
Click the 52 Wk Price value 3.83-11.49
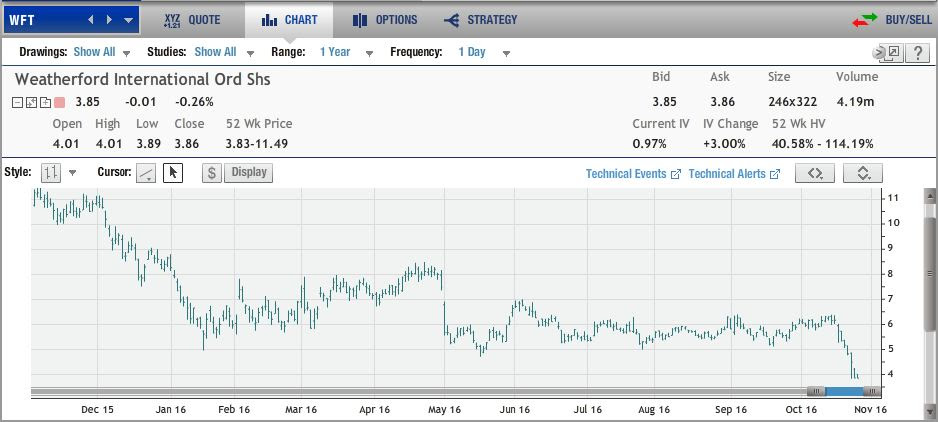257,144
